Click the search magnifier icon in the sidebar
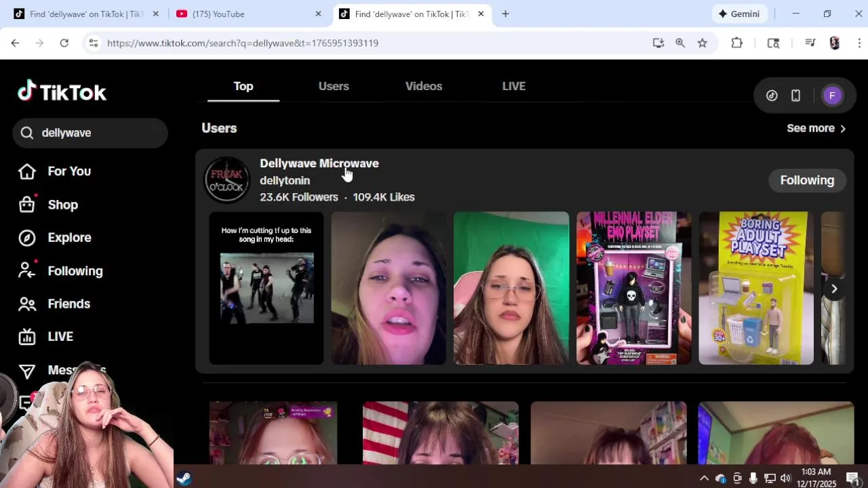 coord(27,133)
